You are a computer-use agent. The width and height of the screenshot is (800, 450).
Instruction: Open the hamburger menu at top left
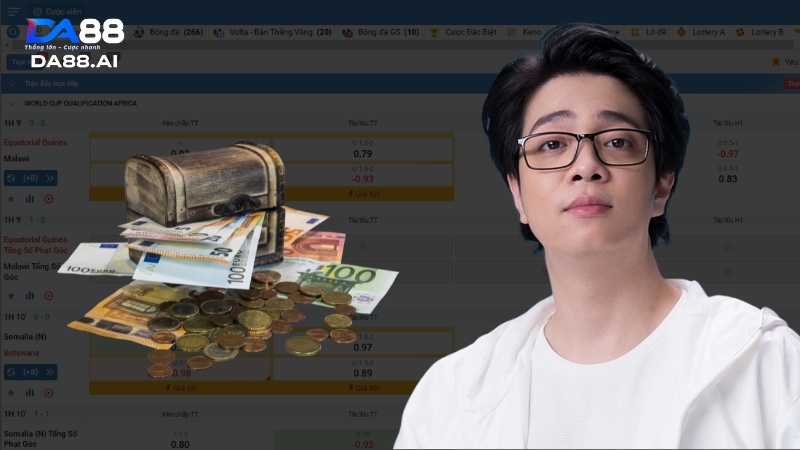click(x=13, y=11)
